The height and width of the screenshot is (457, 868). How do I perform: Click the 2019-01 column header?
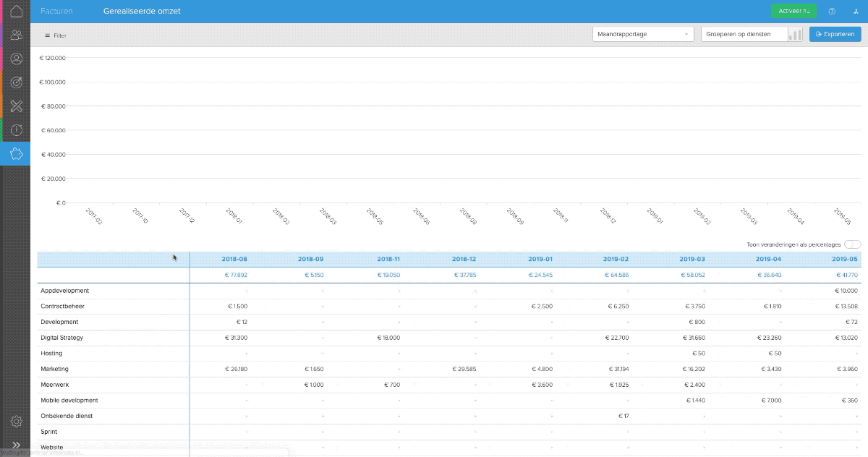pyautogui.click(x=539, y=259)
